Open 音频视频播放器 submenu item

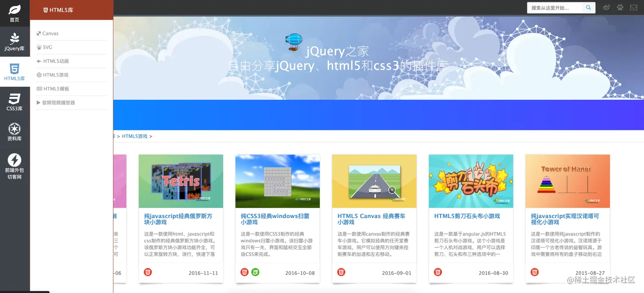click(x=72, y=103)
